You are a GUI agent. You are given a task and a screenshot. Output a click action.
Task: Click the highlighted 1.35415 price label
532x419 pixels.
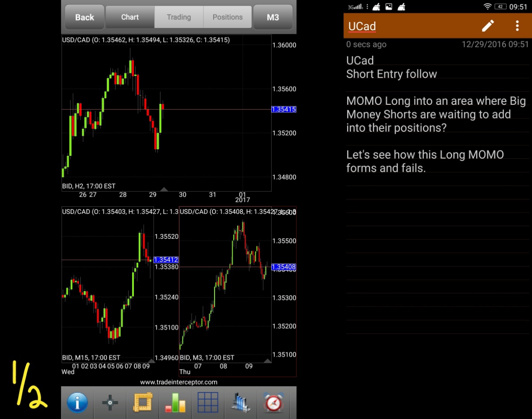coord(283,109)
